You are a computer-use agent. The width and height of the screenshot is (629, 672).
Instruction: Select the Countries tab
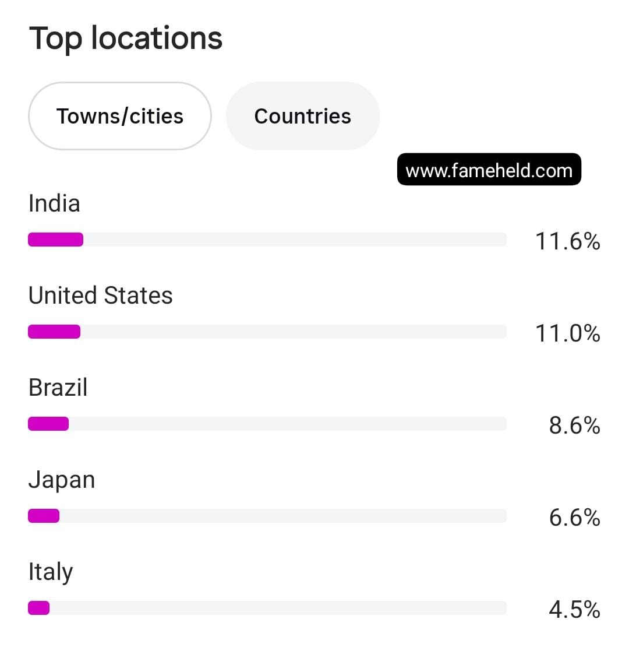point(303,116)
